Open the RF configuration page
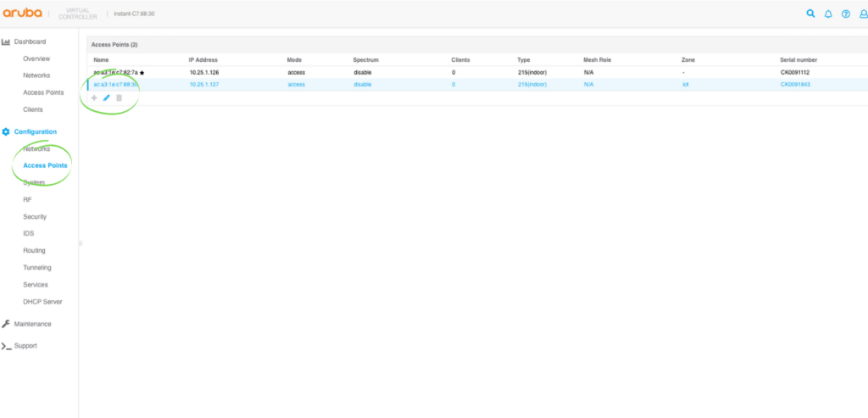The image size is (868, 418). tap(27, 199)
